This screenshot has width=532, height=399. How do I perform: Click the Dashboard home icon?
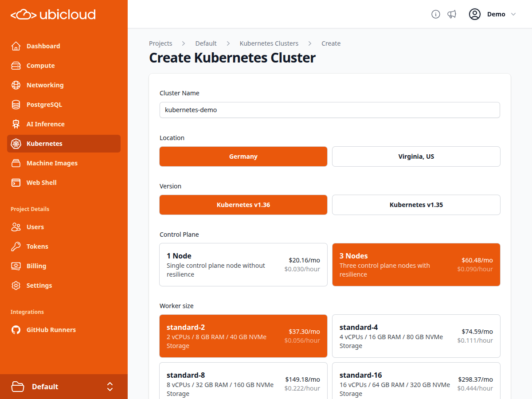[x=16, y=46]
